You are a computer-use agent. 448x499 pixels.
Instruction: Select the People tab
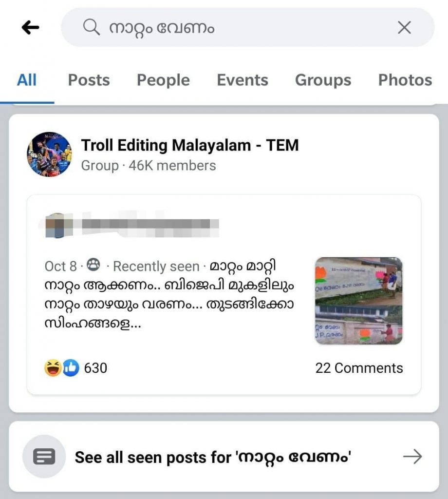tap(163, 80)
